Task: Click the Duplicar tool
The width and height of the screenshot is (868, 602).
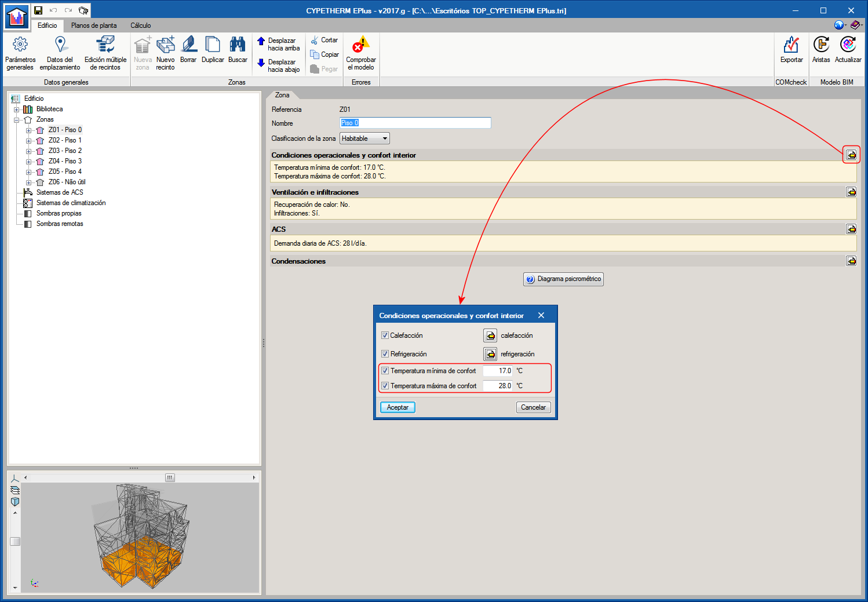Action: click(213, 50)
